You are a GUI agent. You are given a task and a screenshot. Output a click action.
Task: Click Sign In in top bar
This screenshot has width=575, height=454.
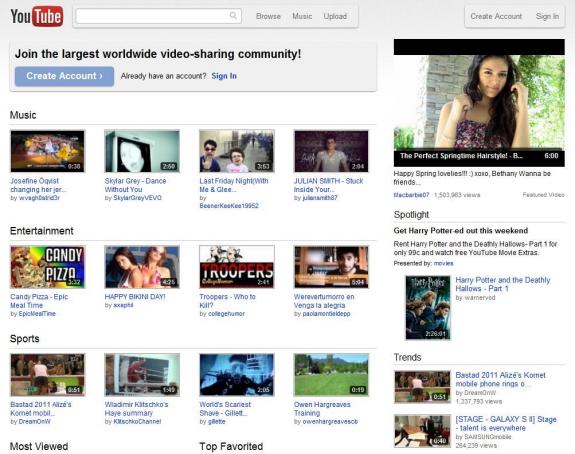click(x=547, y=16)
